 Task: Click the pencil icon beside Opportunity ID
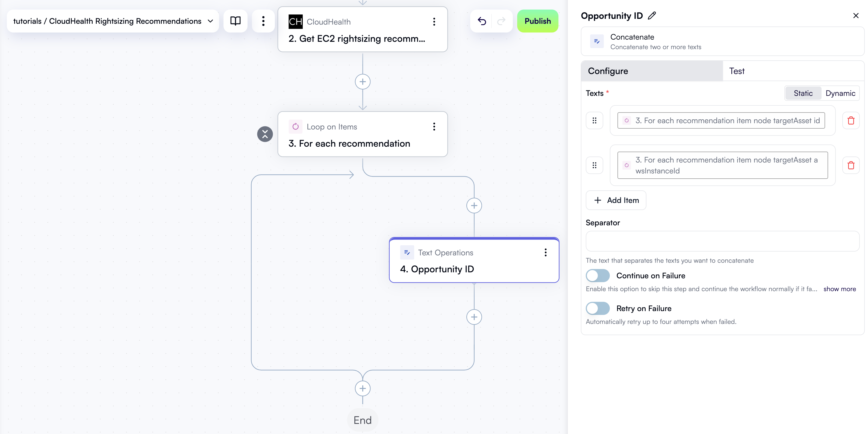(x=652, y=16)
